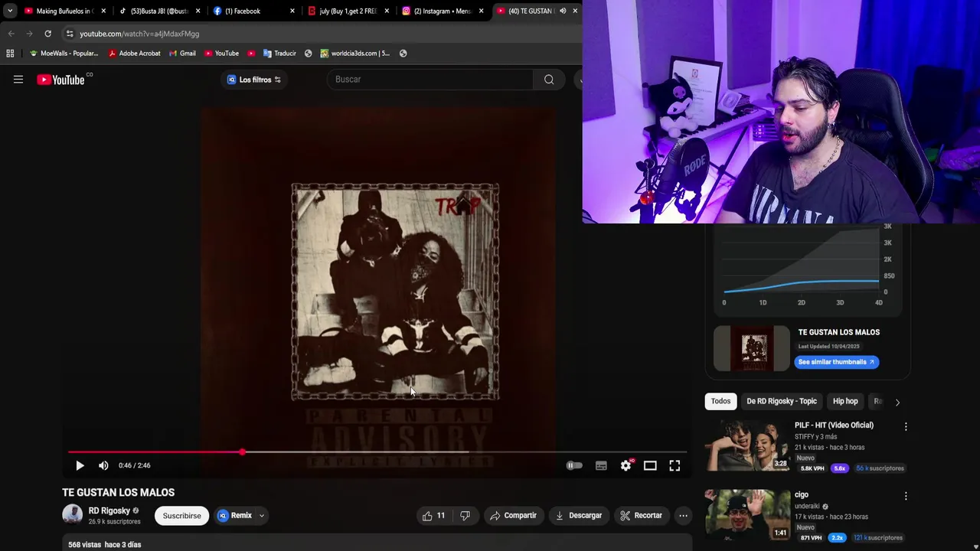
Task: Reload the page
Action: 47,34
